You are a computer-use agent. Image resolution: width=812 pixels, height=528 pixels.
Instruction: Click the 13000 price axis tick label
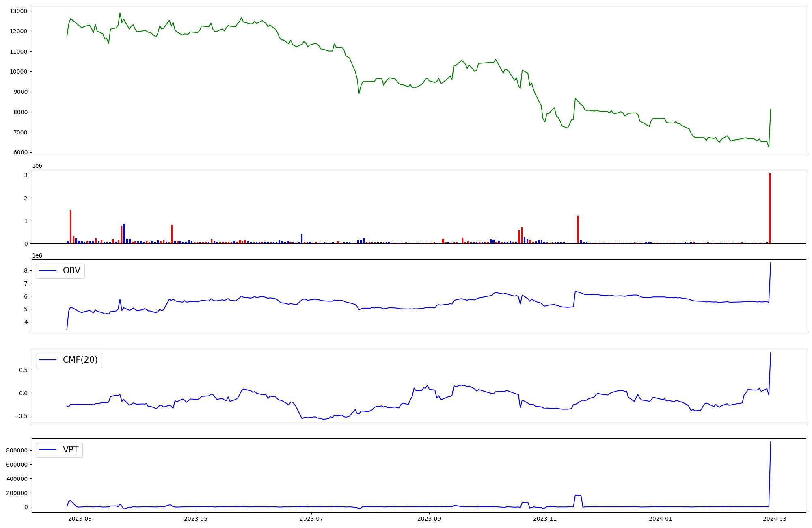18,11
